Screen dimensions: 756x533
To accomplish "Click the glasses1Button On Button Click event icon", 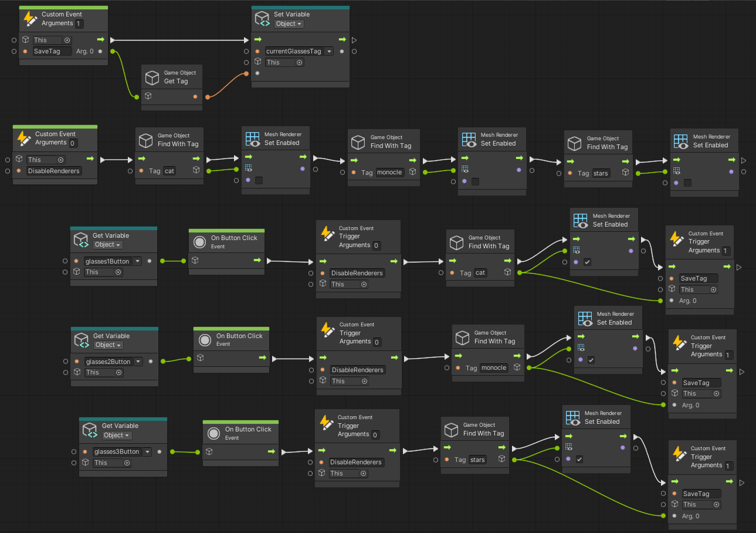I will click(199, 242).
